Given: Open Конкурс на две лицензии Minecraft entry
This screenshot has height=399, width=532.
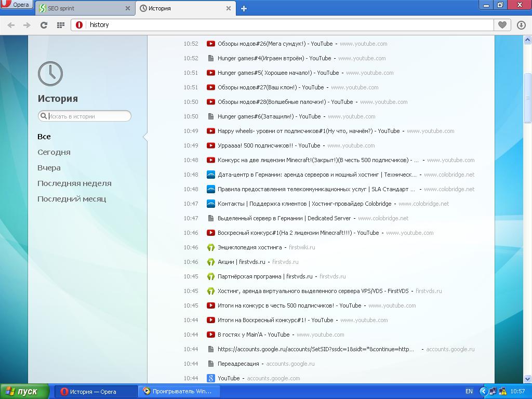Looking at the screenshot, I should (x=318, y=161).
